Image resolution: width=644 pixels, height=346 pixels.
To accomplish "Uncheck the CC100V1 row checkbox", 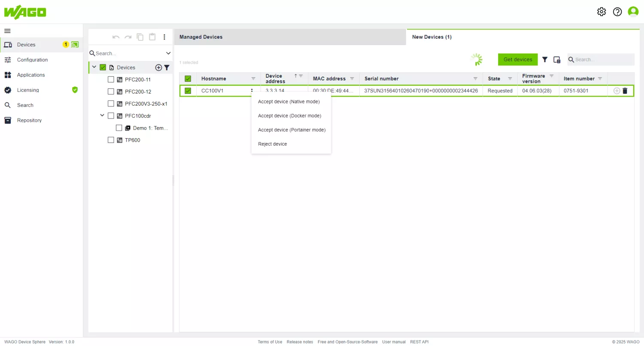I will (188, 91).
